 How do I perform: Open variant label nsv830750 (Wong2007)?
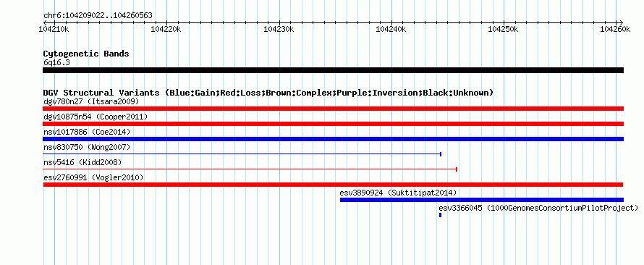click(x=87, y=147)
